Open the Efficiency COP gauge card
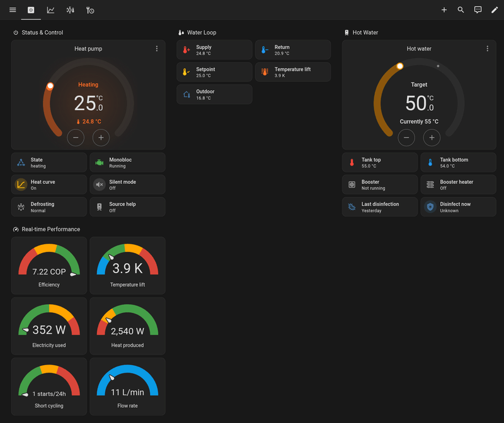This screenshot has height=423, width=504. tap(49, 266)
